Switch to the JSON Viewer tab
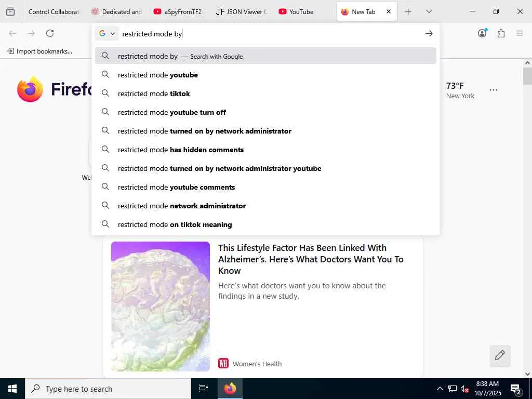 click(241, 12)
